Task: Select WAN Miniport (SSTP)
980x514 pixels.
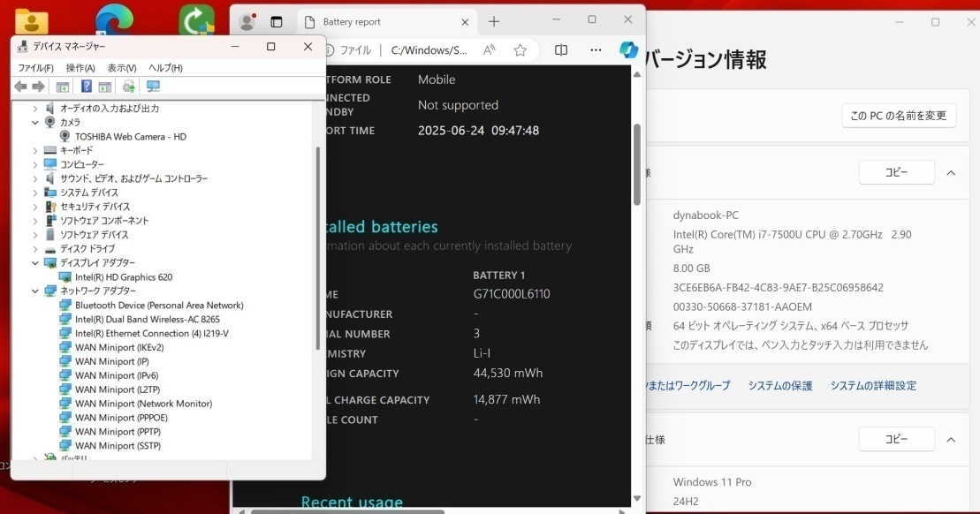Action: [118, 446]
